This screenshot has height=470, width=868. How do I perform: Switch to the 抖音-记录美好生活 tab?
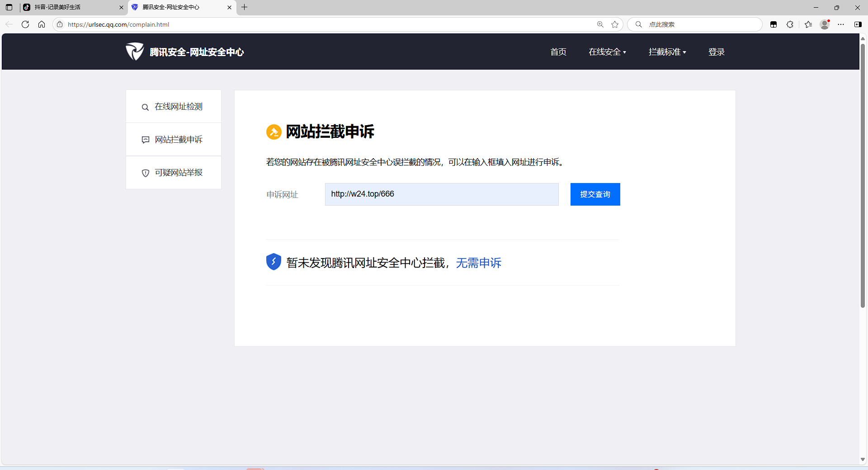click(x=73, y=7)
